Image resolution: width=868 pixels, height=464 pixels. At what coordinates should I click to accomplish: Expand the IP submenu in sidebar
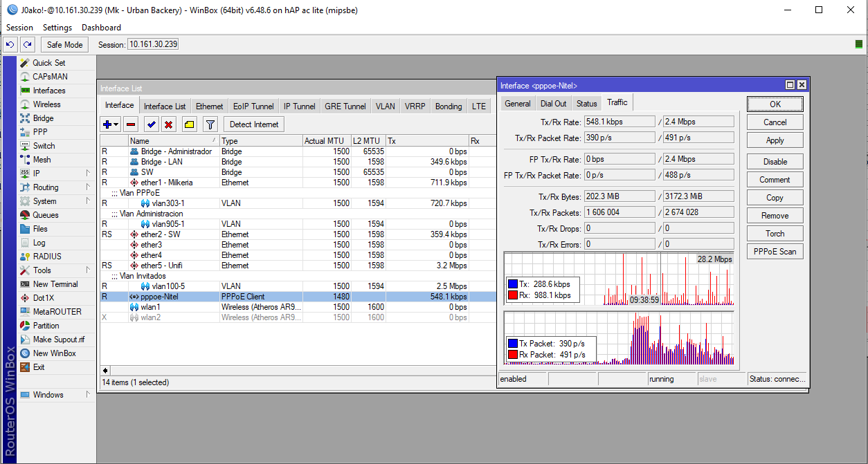88,173
